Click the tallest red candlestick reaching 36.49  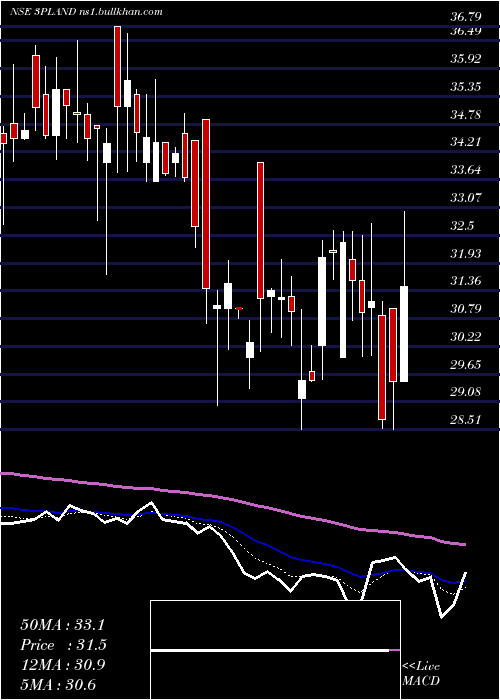[x=117, y=66]
